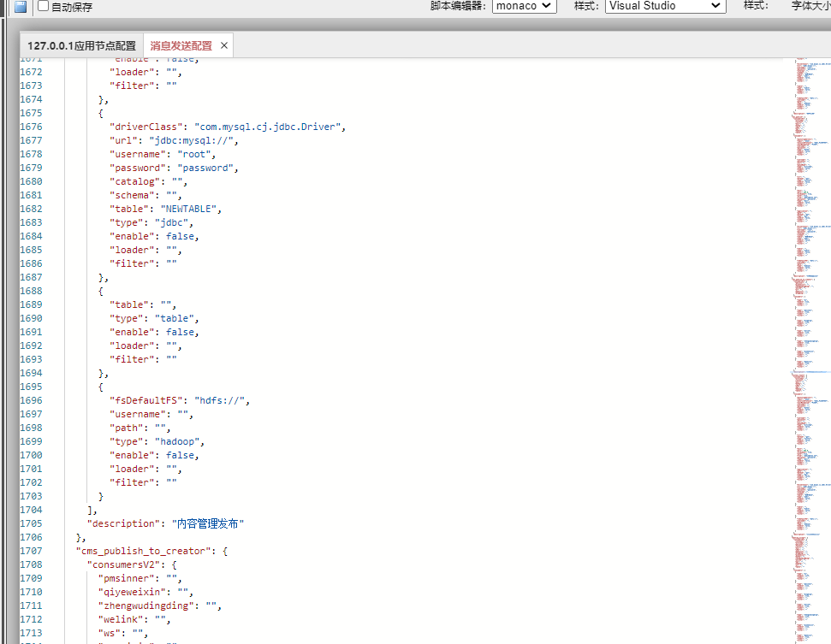
Task: Switch to the 127.0.0.1应用节点配置 tab
Action: coord(81,45)
